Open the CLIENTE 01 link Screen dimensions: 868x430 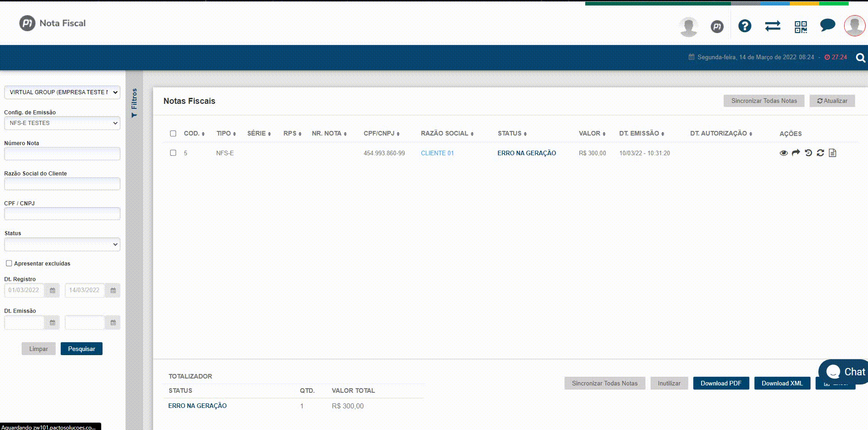437,153
